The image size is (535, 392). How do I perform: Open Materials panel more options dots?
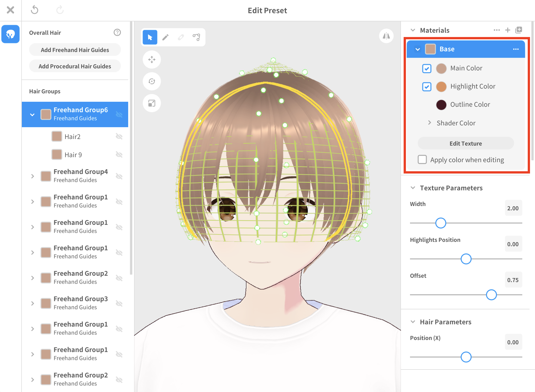(x=497, y=30)
